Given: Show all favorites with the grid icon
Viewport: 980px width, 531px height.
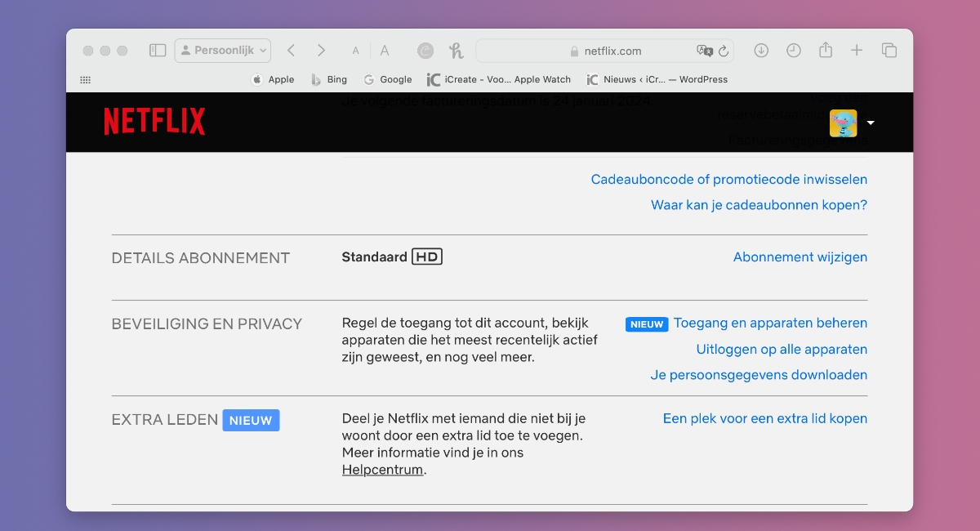Looking at the screenshot, I should click(85, 78).
